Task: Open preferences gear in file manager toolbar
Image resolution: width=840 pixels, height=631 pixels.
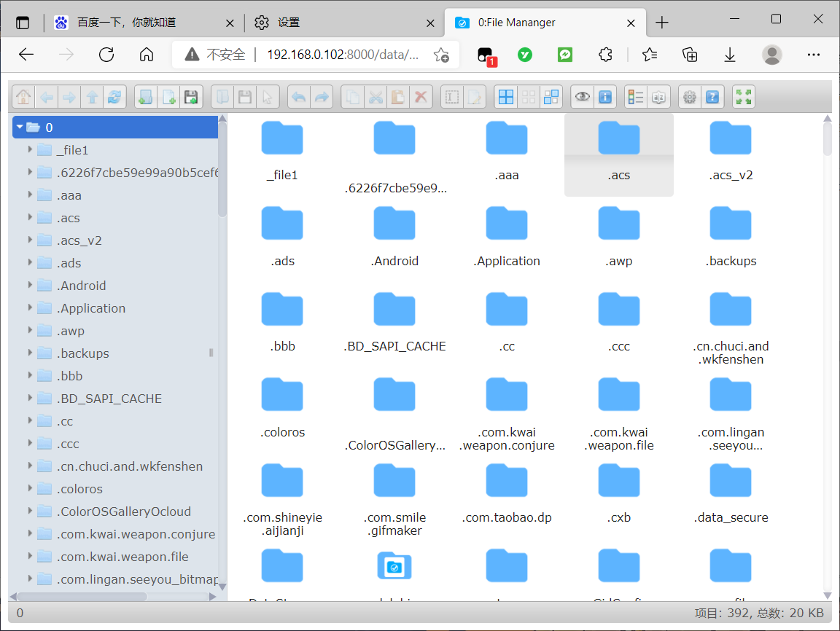Action: click(x=689, y=97)
